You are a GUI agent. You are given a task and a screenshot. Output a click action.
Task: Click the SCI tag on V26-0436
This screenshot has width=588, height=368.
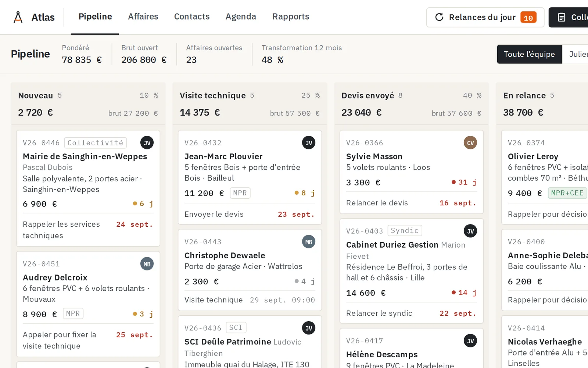pos(236,328)
